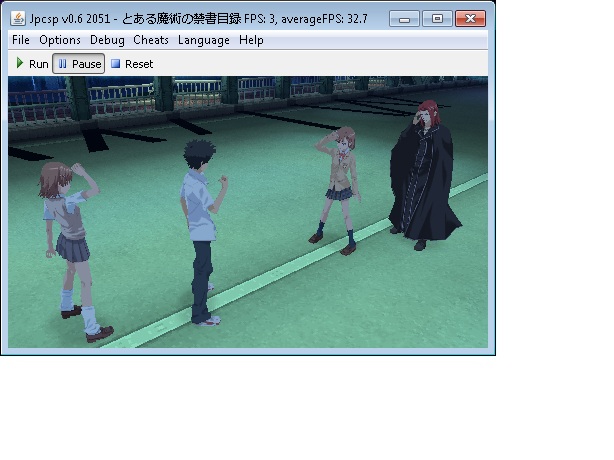Close the Jpcsp window

click(470, 19)
